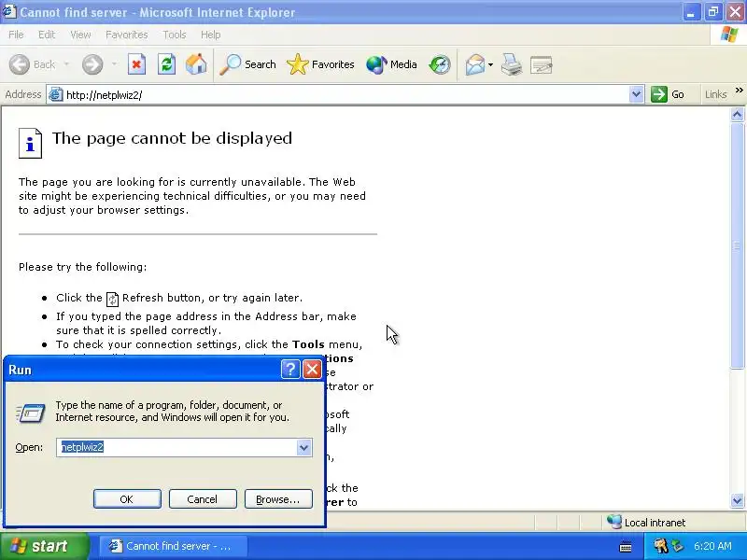747x560 pixels.
Task: Click the info icon beside the page heading
Action: [x=30, y=143]
